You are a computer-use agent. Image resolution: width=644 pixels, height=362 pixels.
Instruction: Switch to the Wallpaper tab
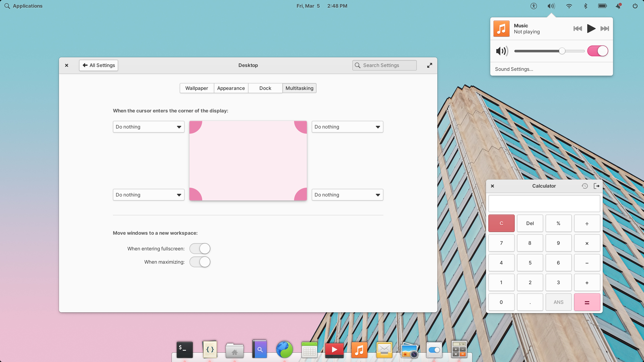click(196, 88)
